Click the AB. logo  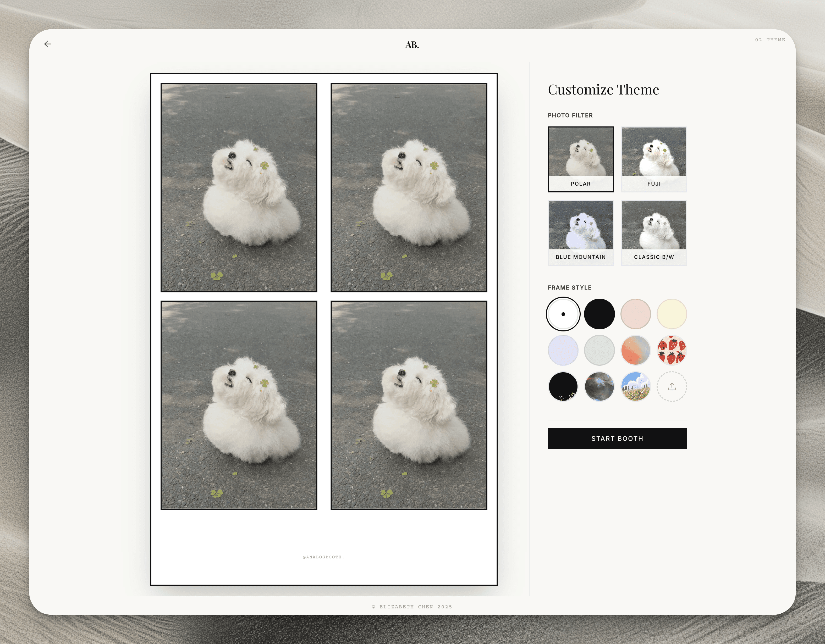coord(412,45)
